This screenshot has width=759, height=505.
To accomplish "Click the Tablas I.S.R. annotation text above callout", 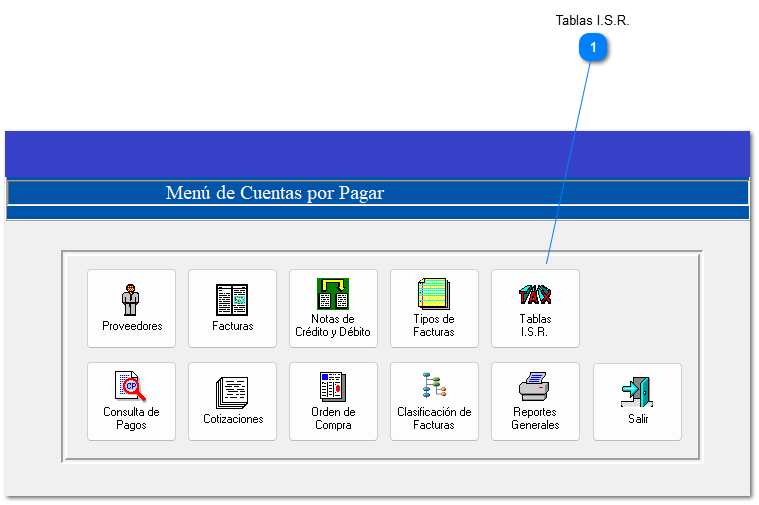I will click(592, 20).
